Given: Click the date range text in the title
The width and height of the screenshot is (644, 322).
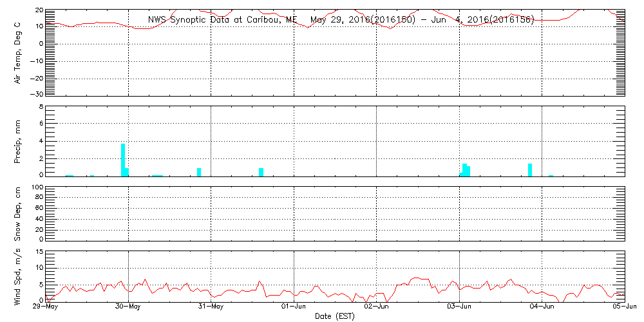Looking at the screenshot, I should [x=422, y=20].
